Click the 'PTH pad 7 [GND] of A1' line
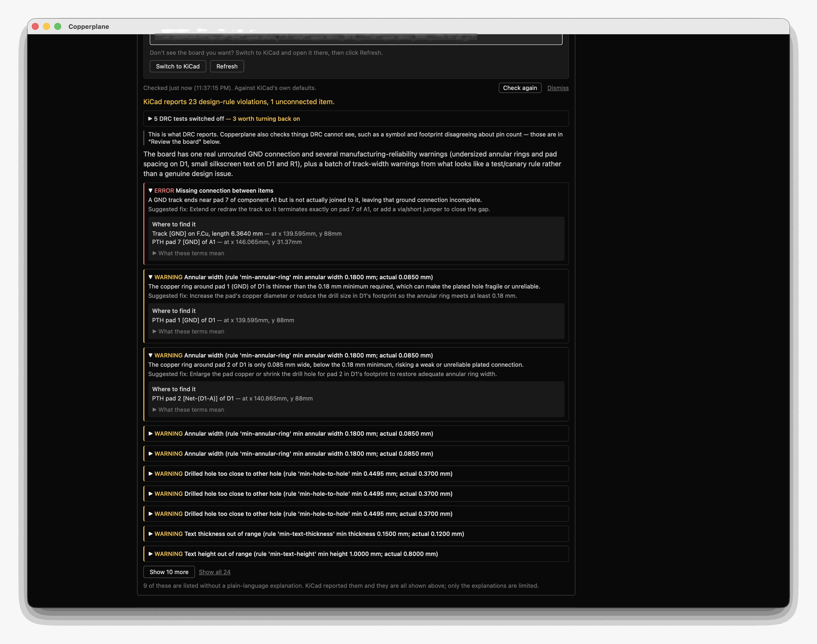 click(x=227, y=242)
